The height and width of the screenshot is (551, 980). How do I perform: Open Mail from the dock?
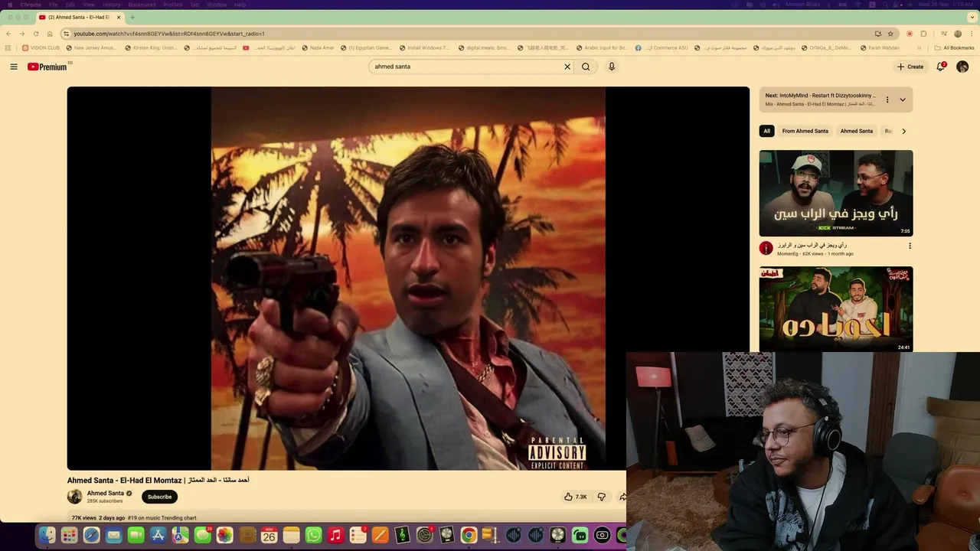[x=114, y=536]
